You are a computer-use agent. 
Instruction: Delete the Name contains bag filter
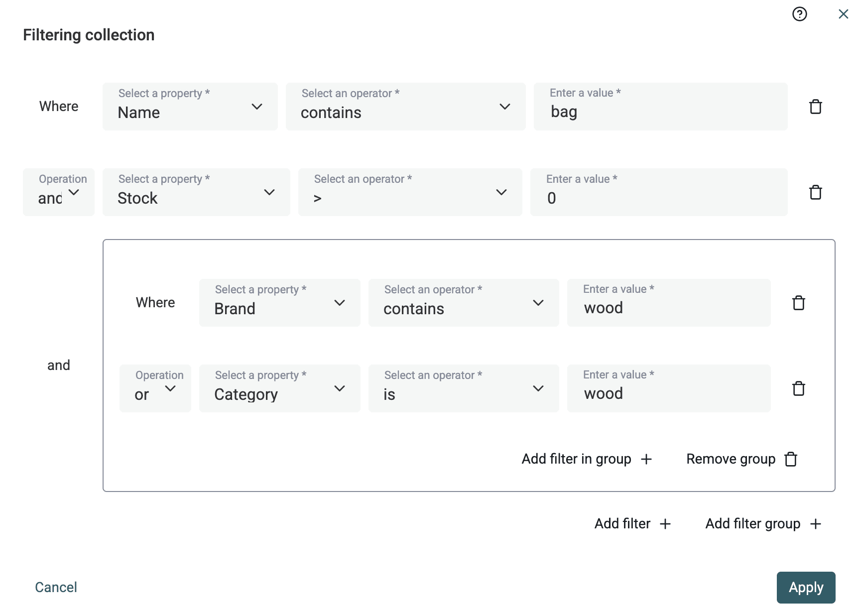(815, 107)
